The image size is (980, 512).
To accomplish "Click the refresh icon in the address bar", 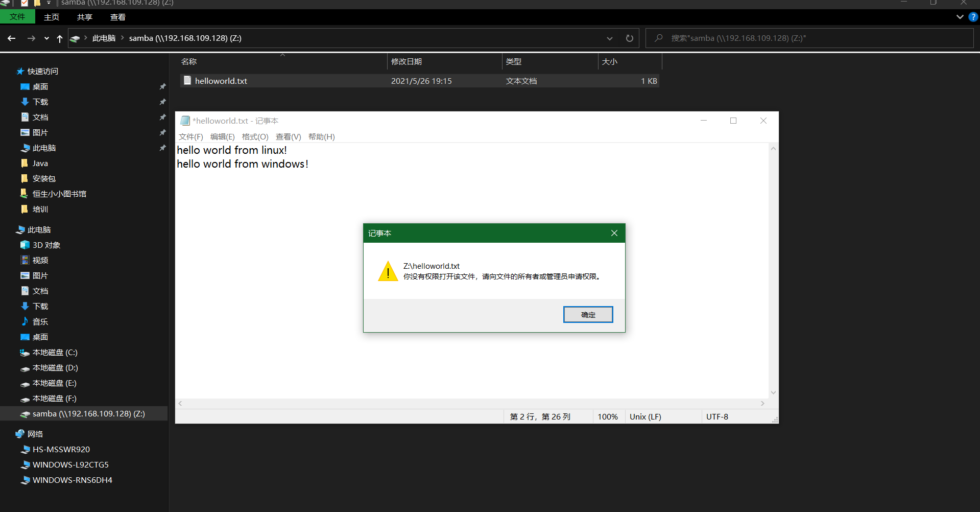I will coord(629,38).
